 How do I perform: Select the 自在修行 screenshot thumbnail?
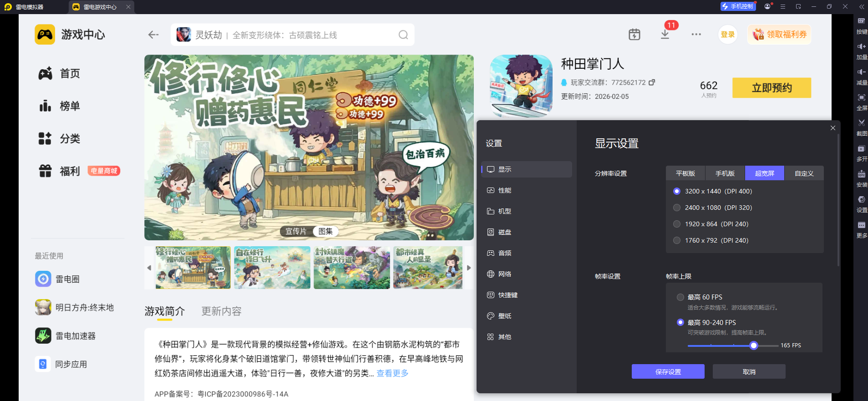(x=272, y=268)
